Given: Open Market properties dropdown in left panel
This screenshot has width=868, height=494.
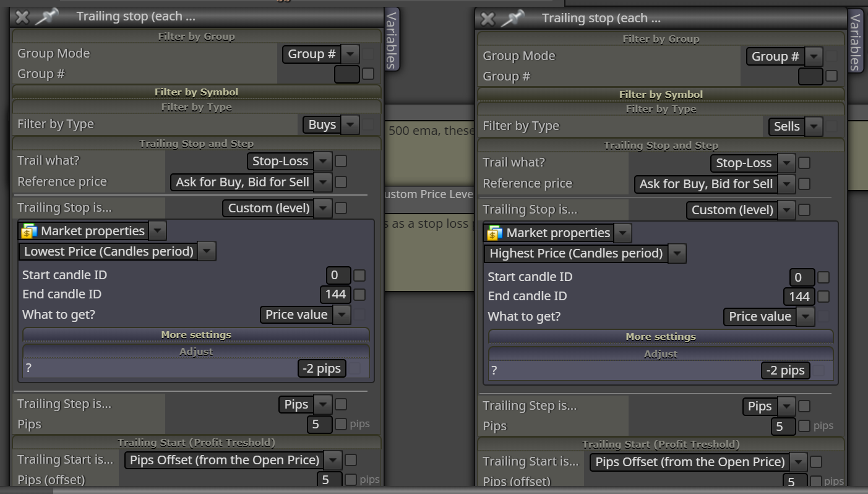Looking at the screenshot, I should tap(158, 231).
